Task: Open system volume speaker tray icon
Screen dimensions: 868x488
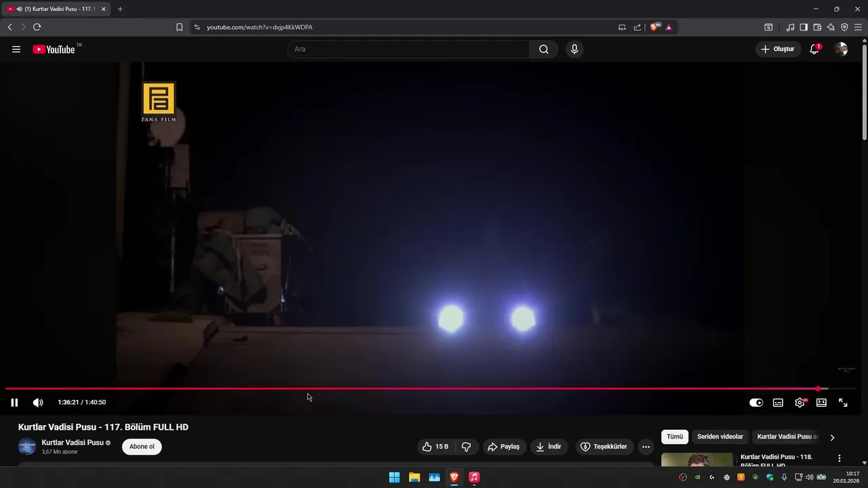Action: pyautogui.click(x=809, y=477)
